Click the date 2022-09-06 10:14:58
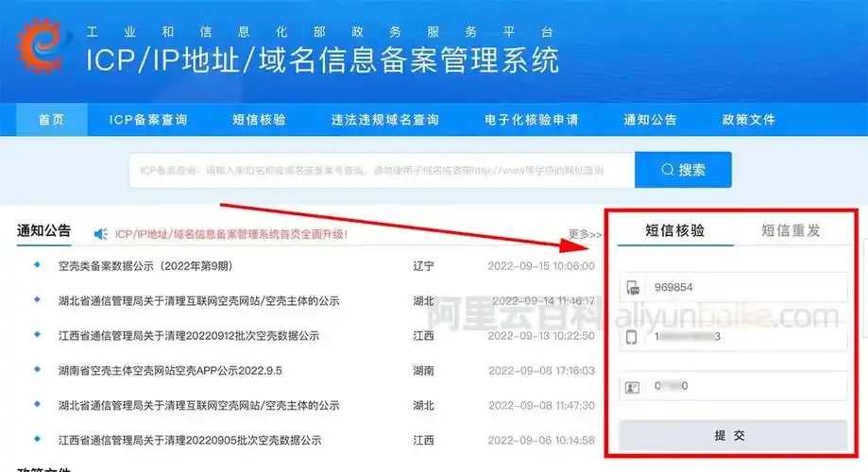 541,441
